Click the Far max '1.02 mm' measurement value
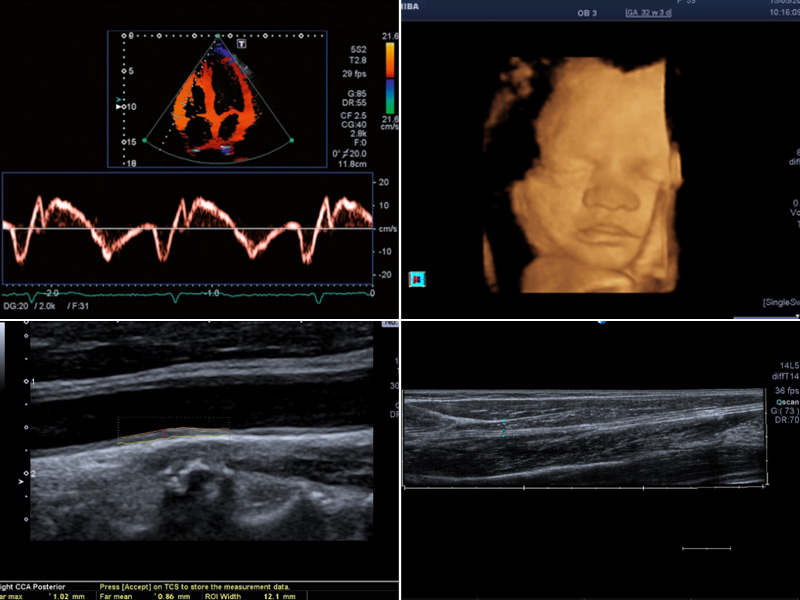 click(x=68, y=596)
